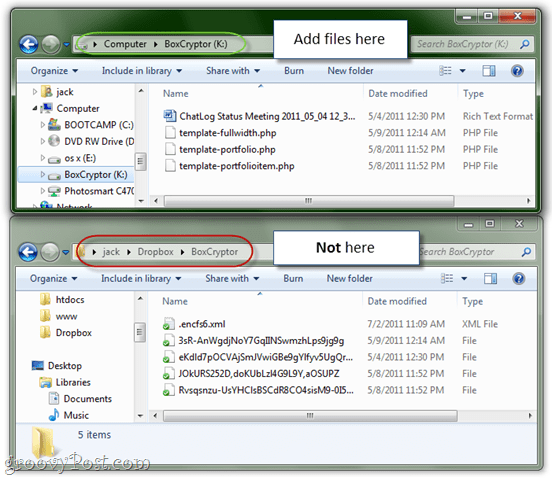The height and width of the screenshot is (480, 552).
Task: Expand the jack tree node
Action: click(x=35, y=92)
